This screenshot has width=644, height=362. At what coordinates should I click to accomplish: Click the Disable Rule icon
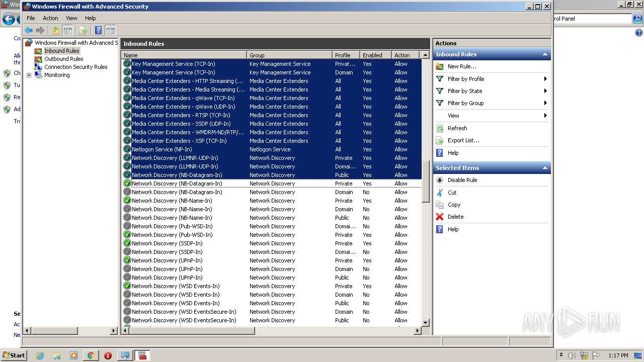point(440,180)
